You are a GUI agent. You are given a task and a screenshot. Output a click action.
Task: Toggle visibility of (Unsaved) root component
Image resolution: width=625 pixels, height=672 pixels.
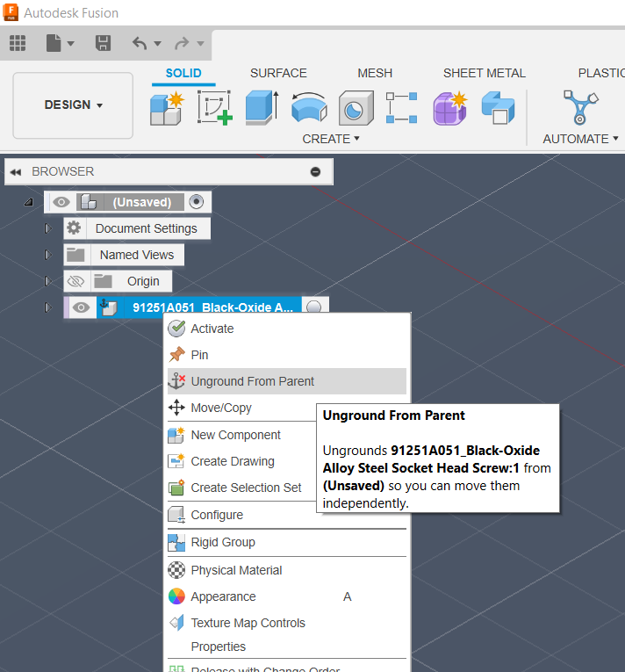point(61,202)
